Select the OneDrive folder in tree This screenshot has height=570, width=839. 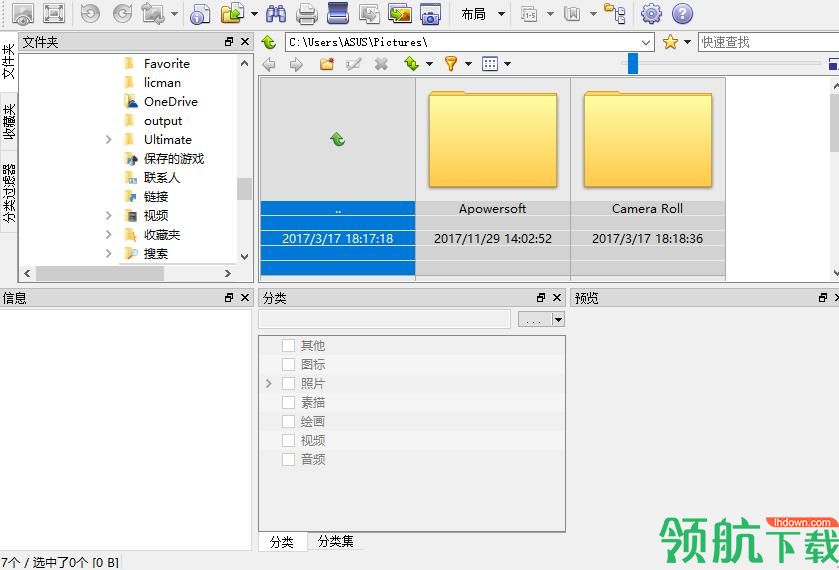(171, 102)
